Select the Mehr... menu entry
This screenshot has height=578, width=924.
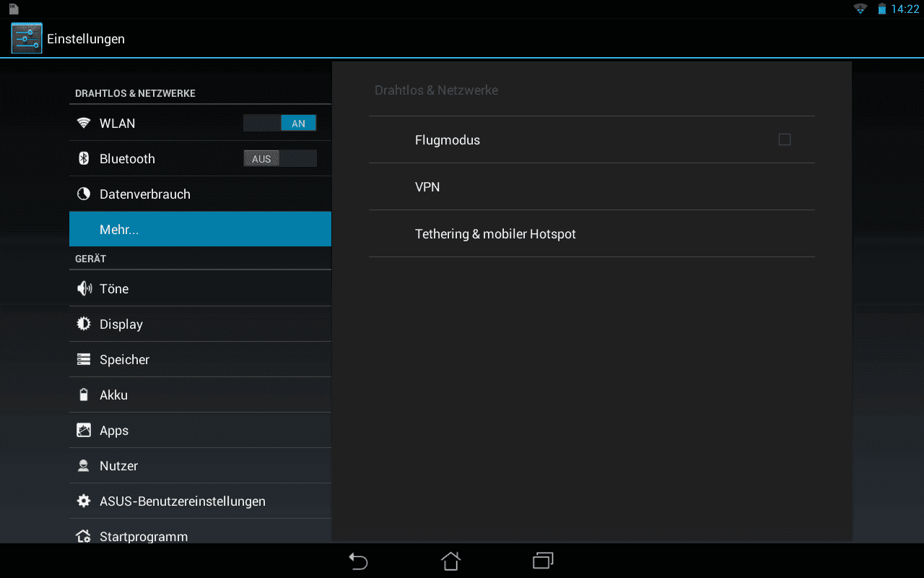pyautogui.click(x=200, y=229)
